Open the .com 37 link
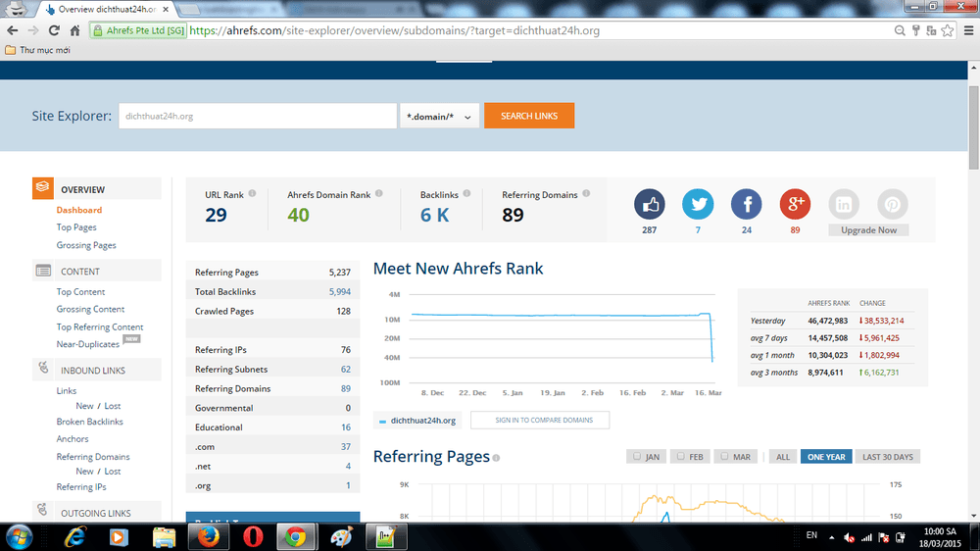This screenshot has width=980, height=551. (346, 447)
